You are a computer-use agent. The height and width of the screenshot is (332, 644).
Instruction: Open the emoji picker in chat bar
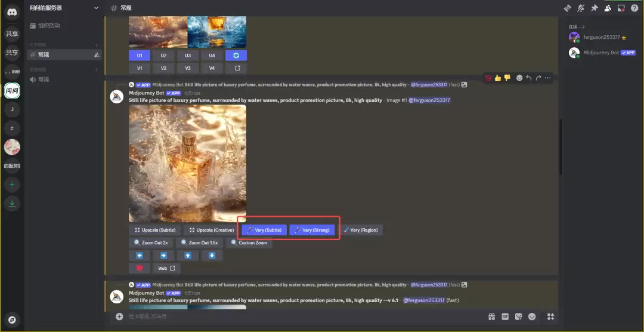tap(532, 316)
